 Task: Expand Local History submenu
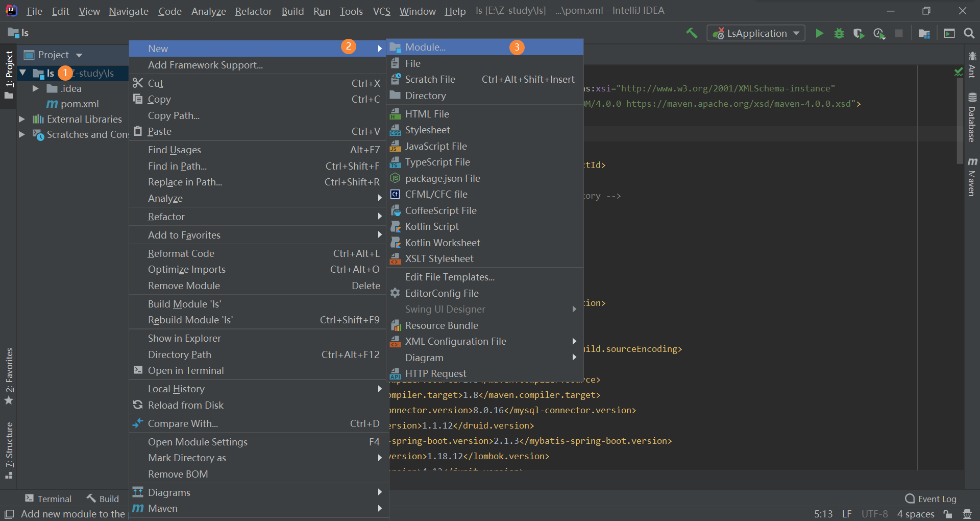click(x=259, y=389)
